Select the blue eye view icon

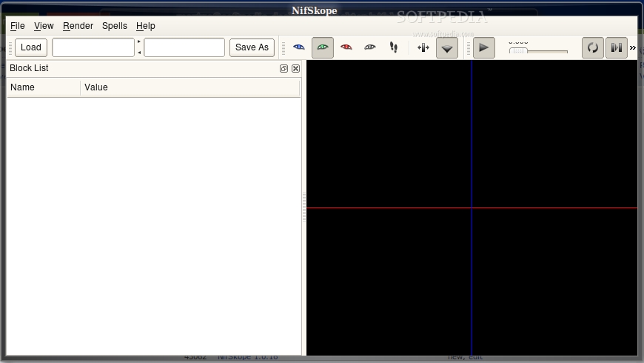click(299, 47)
